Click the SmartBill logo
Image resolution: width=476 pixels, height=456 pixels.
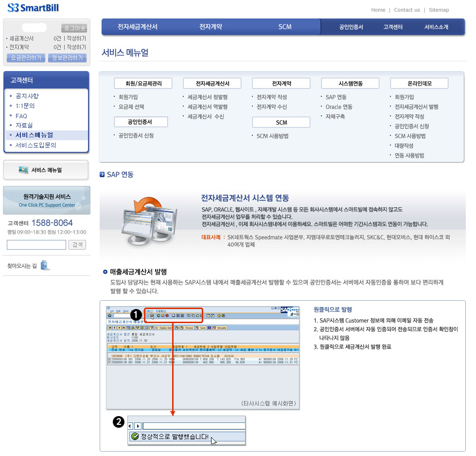tap(34, 8)
